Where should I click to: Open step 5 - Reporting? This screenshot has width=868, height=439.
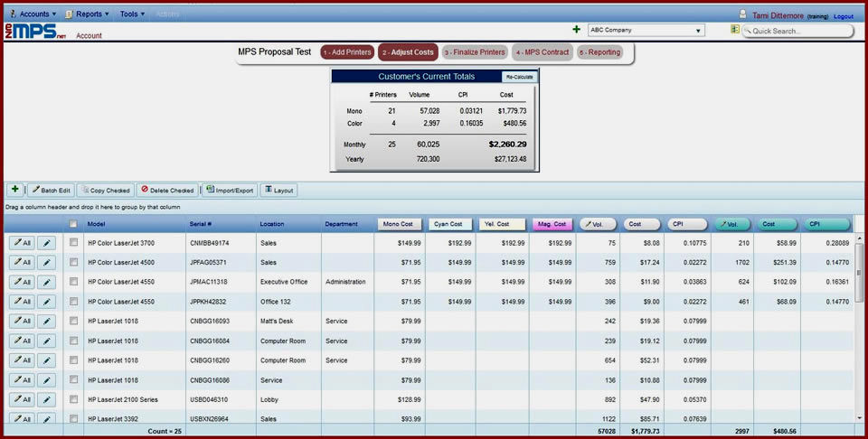pos(600,52)
